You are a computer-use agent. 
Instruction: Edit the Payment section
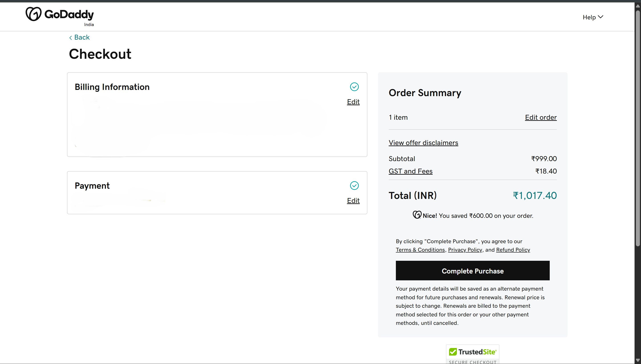[353, 200]
